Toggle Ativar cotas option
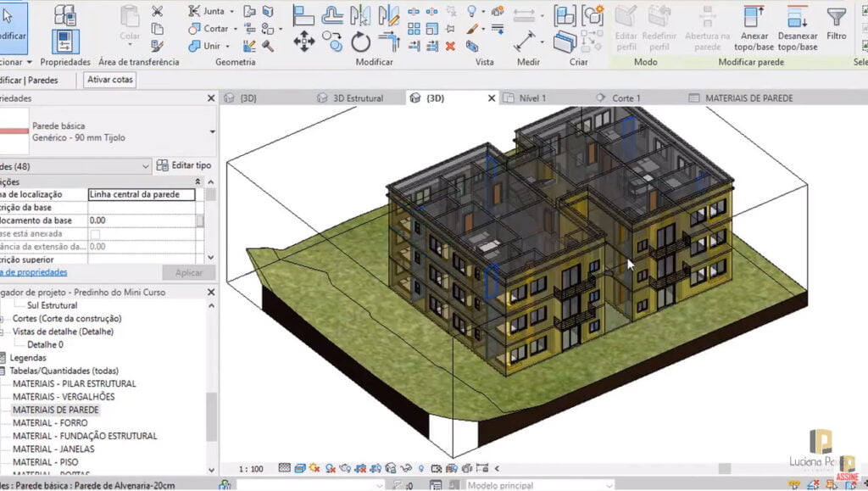 109,79
